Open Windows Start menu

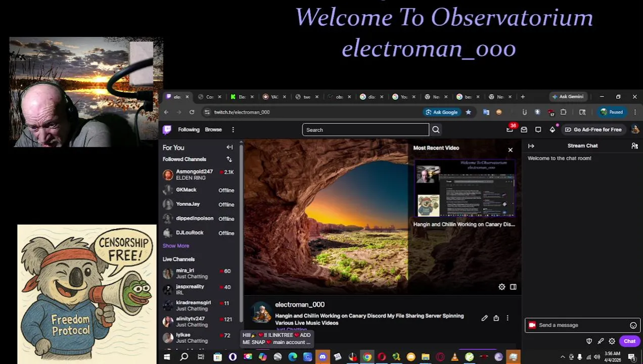click(167, 357)
